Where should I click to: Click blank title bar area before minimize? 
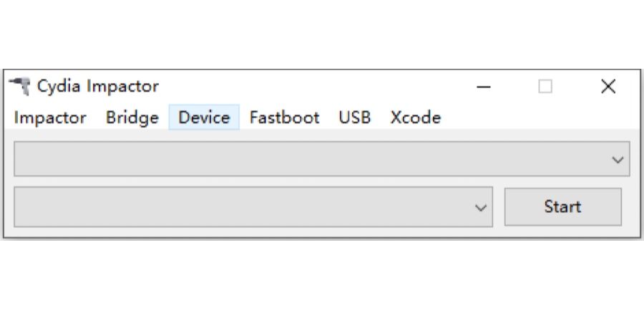(x=312, y=87)
